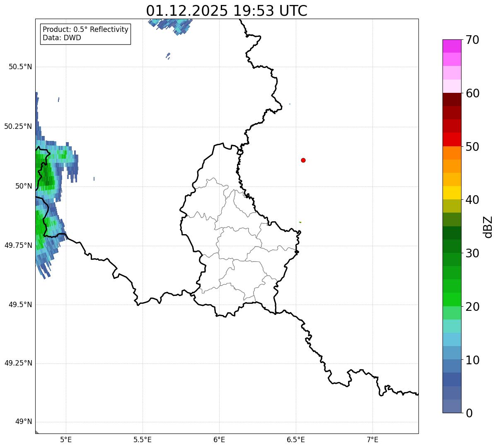
Task: Click the small green echo near 6.5°E
Action: 300,223
